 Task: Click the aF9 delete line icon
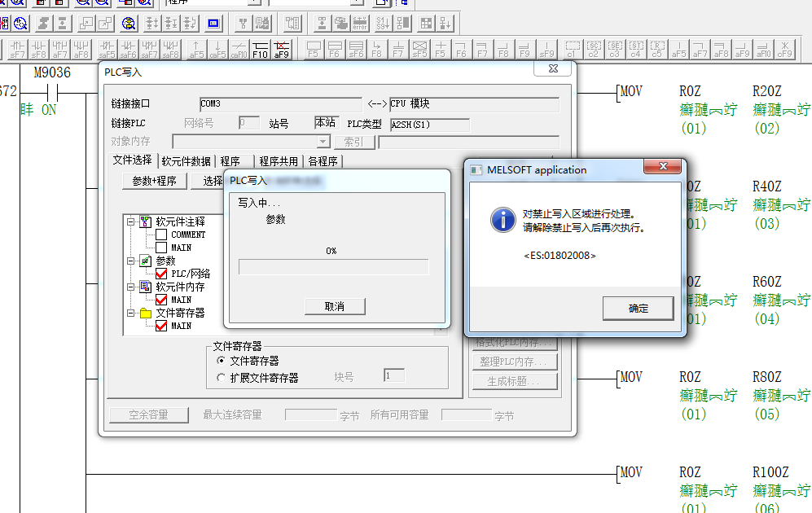point(281,50)
